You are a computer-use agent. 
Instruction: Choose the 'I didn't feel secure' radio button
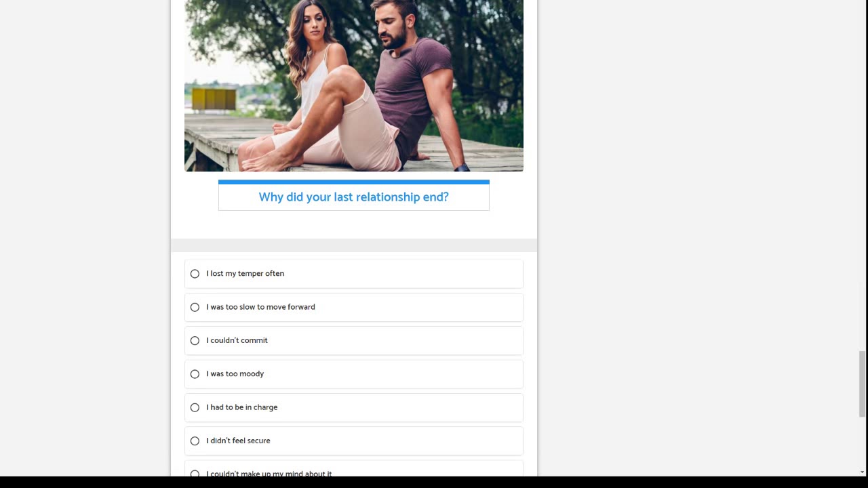point(195,441)
